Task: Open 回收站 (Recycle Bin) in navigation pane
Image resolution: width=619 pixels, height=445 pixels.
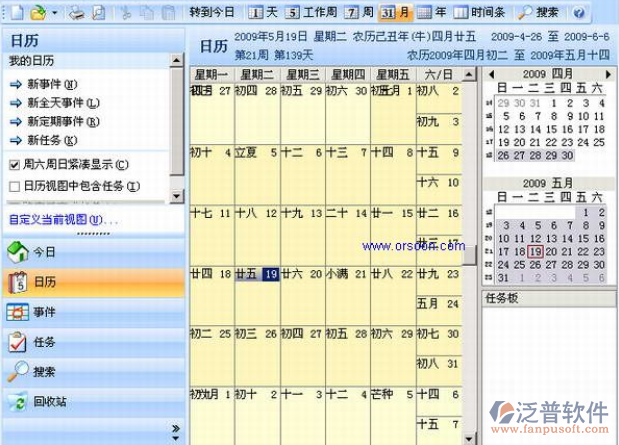Action: coord(50,402)
